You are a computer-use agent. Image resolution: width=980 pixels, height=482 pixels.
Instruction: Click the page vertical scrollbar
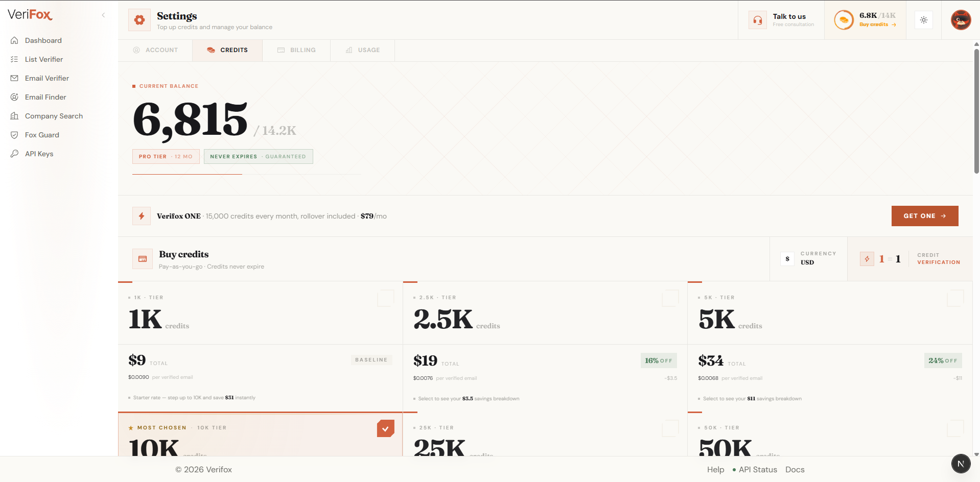976,110
